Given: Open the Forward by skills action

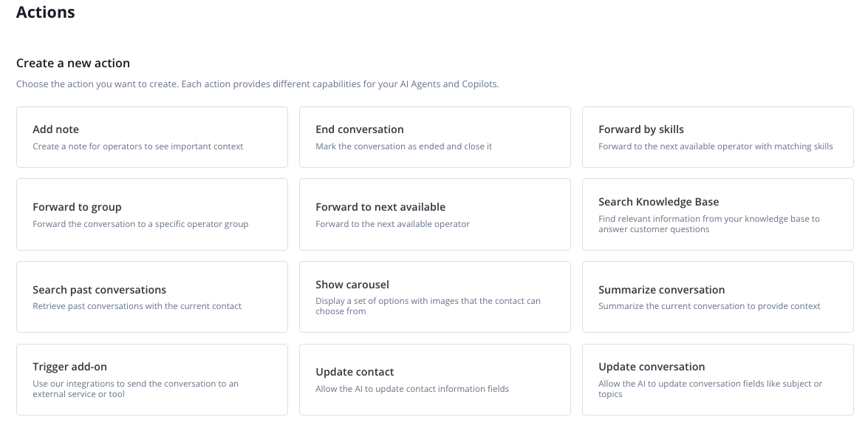Looking at the screenshot, I should tap(717, 137).
